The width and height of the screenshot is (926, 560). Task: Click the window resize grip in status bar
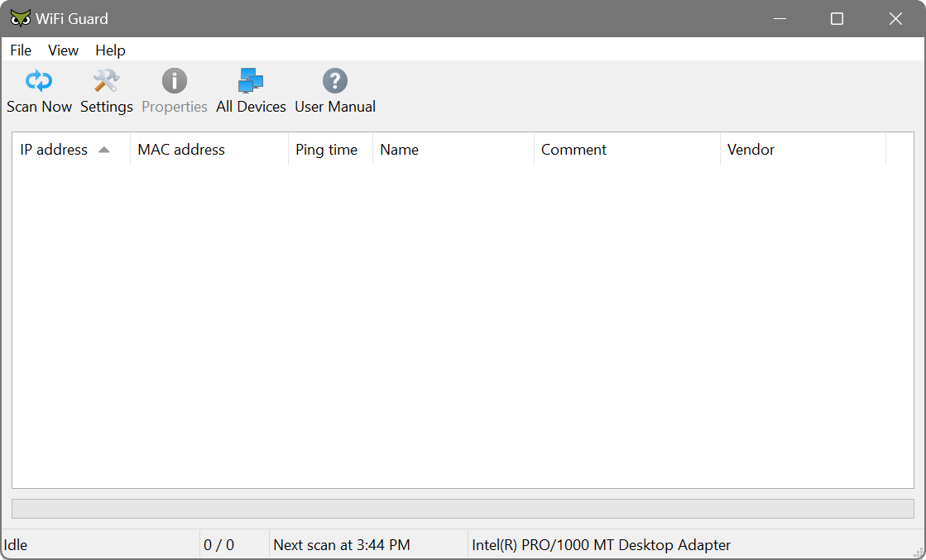click(919, 553)
